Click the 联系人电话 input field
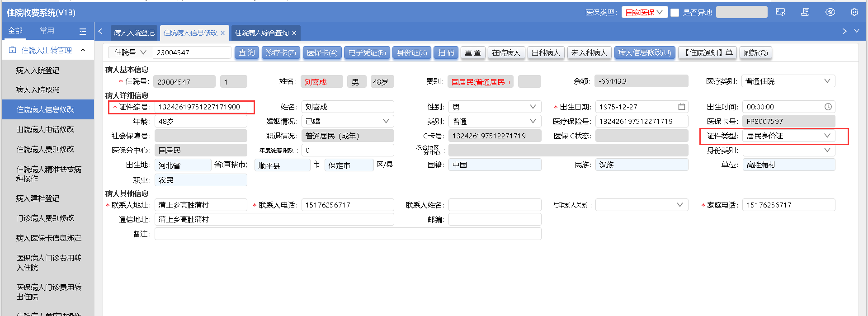The height and width of the screenshot is (316, 868). 348,205
